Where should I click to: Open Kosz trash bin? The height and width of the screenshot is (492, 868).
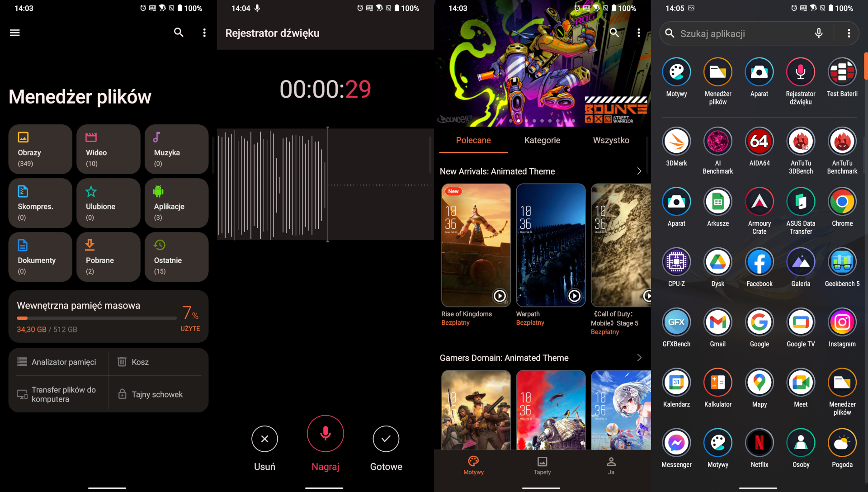tap(140, 362)
